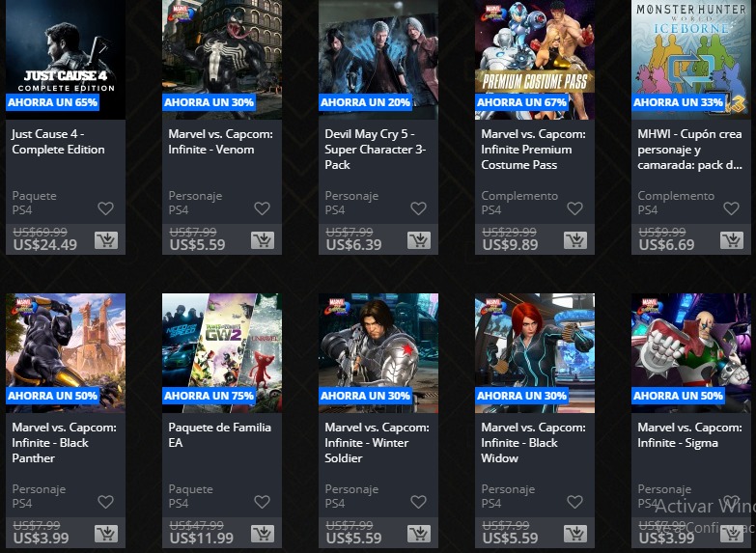
Task: Toggle wishlist heart for Devil May Cry 5 pack
Action: tap(418, 208)
